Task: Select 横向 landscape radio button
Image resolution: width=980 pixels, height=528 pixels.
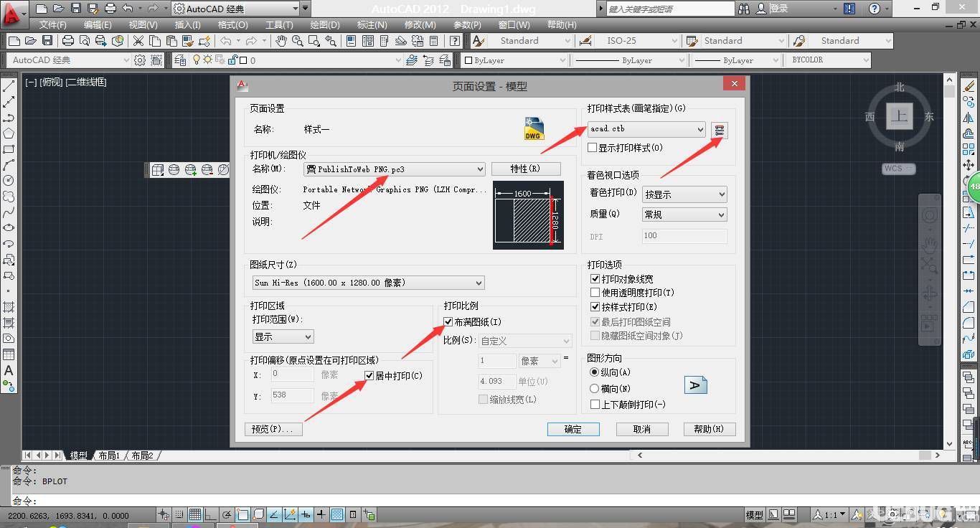Action: (x=594, y=388)
